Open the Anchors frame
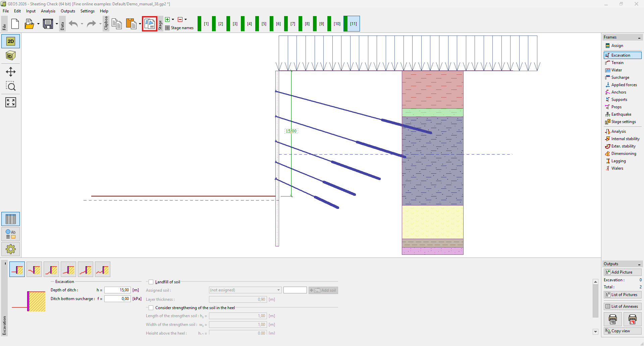This screenshot has width=644, height=346. tap(619, 92)
